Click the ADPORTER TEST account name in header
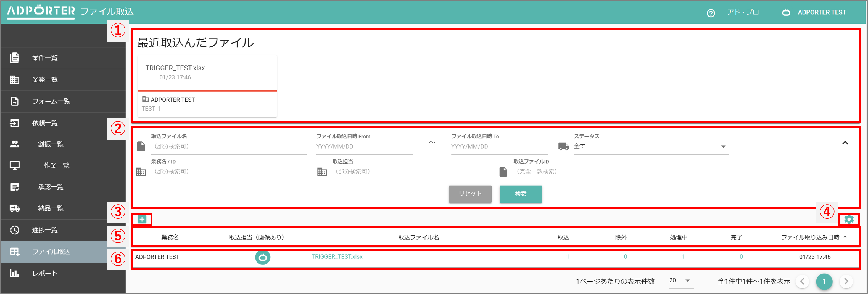 point(822,12)
